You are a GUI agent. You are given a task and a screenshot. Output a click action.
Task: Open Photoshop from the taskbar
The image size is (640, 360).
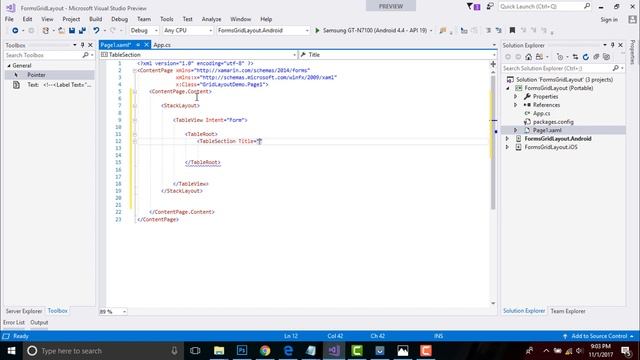(x=242, y=351)
